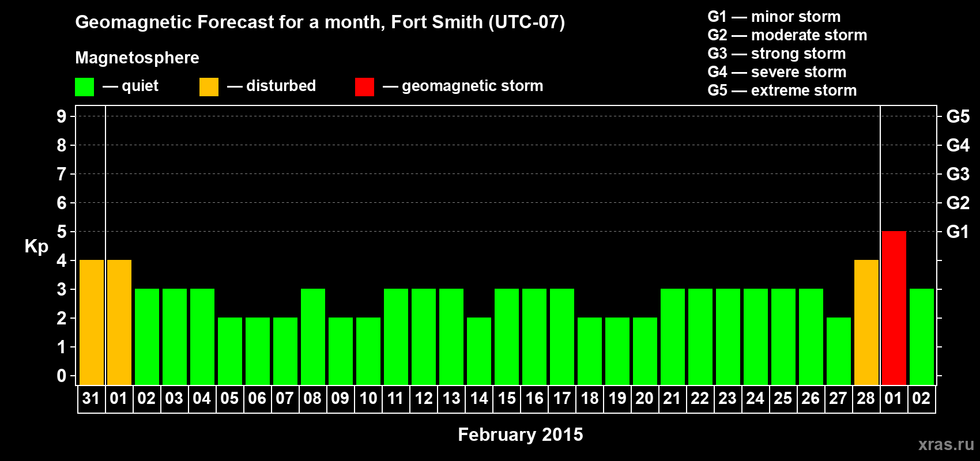Click the green bar for February 05
The image size is (980, 461).
[230, 352]
